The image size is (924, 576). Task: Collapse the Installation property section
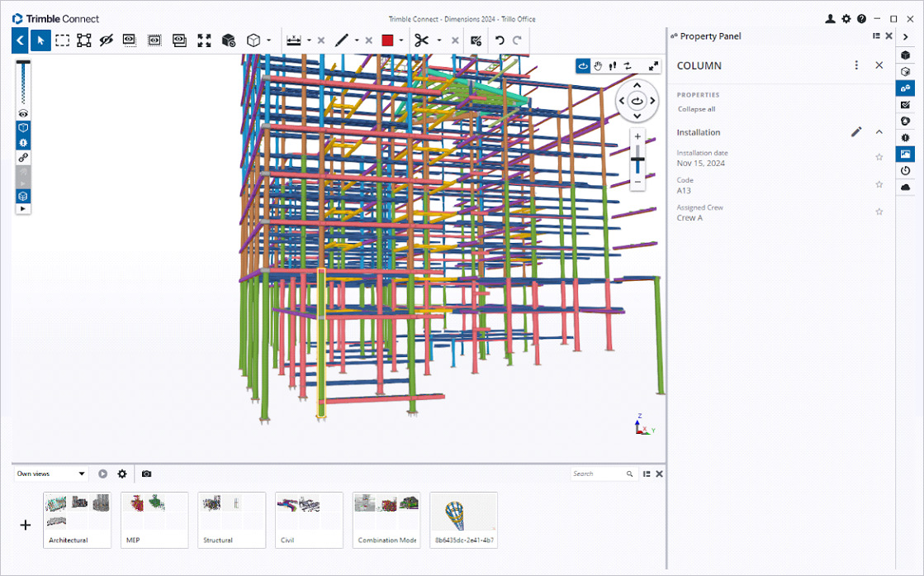[x=879, y=132]
